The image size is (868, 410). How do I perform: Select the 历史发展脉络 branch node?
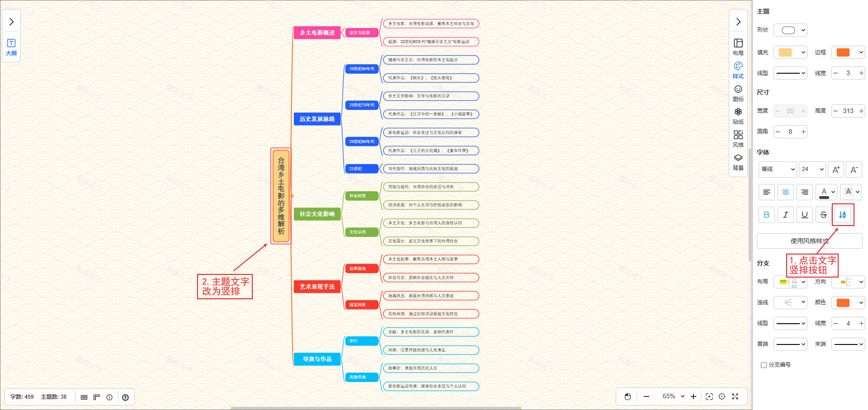tap(317, 119)
